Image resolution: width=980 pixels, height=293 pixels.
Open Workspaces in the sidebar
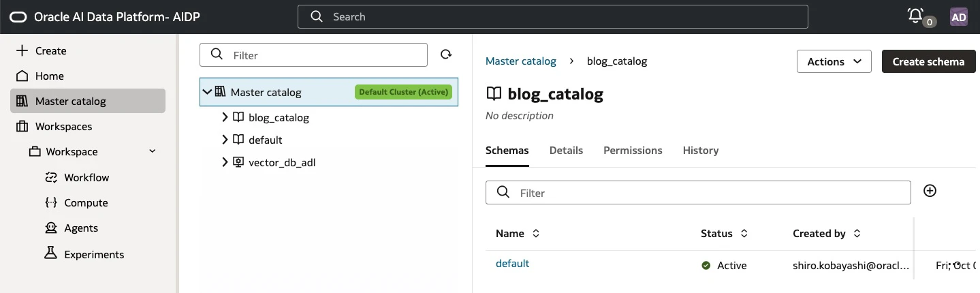pyautogui.click(x=63, y=126)
